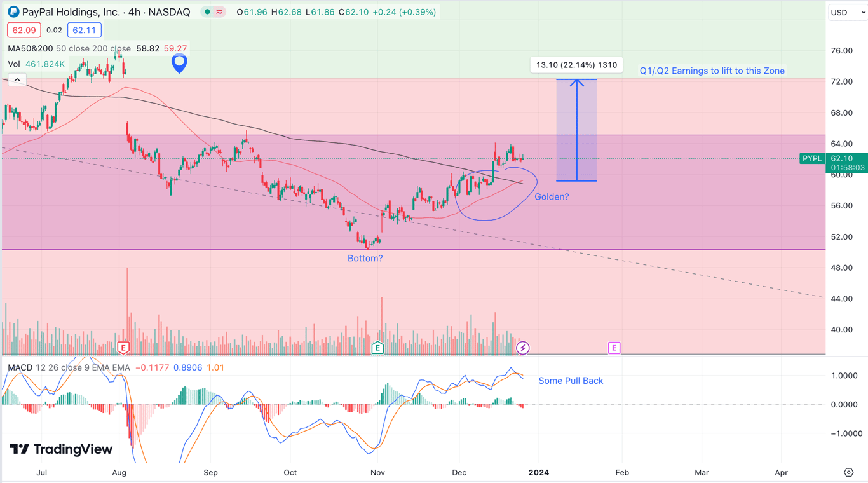
Task: Click the L61.86 low value
Action: coord(320,12)
